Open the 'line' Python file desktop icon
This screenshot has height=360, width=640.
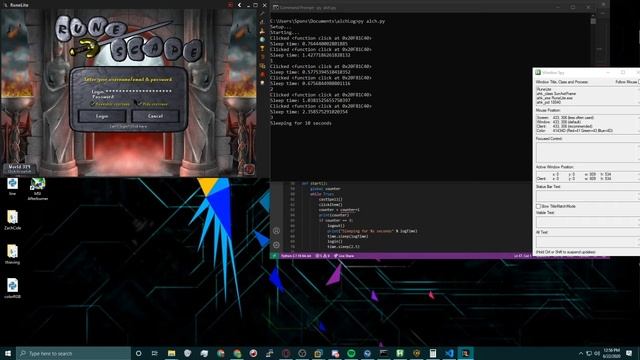point(12,187)
